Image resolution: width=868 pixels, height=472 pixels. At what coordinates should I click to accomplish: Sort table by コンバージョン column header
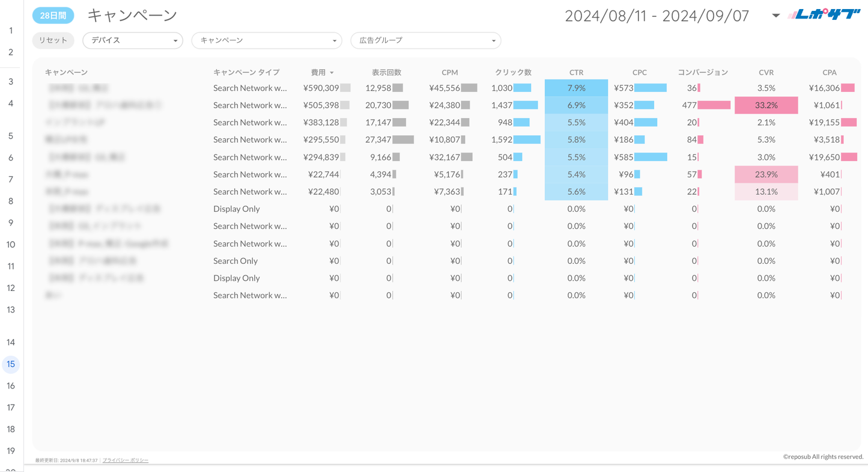pos(702,72)
